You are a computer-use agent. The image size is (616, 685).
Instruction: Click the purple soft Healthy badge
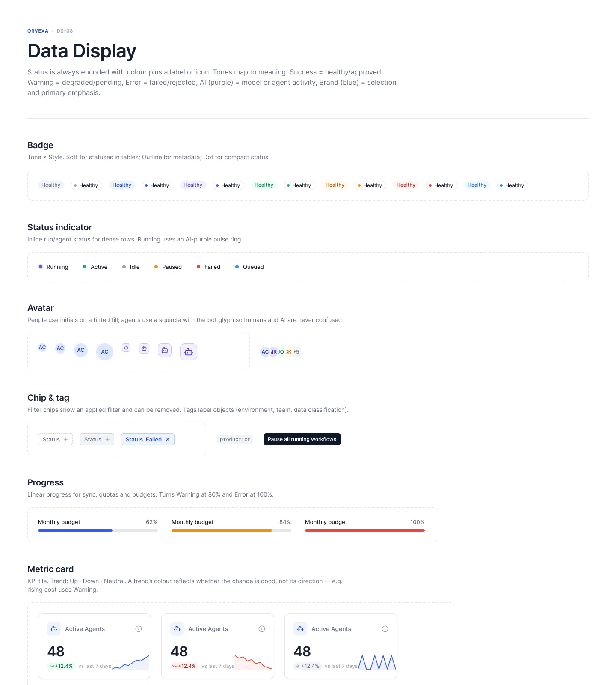point(193,185)
